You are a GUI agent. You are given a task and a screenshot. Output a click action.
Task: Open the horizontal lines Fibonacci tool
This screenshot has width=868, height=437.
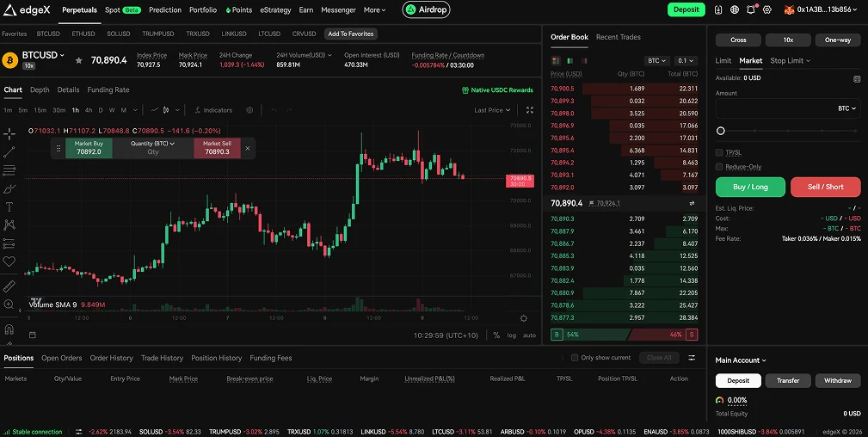coord(9,170)
